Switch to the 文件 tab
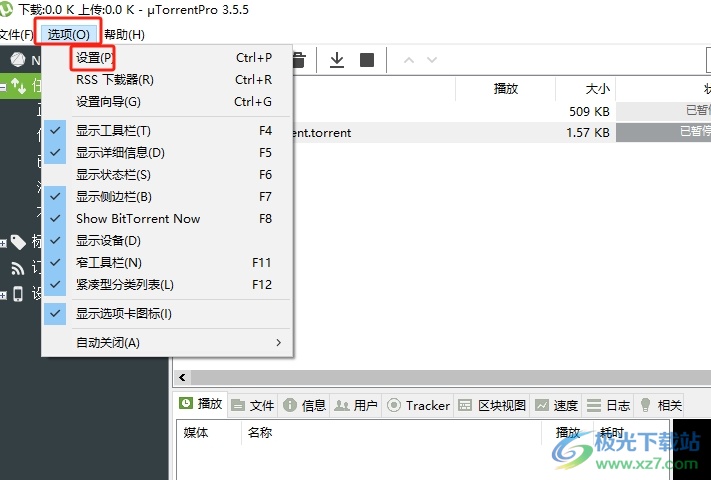The height and width of the screenshot is (480, 711). coord(253,405)
